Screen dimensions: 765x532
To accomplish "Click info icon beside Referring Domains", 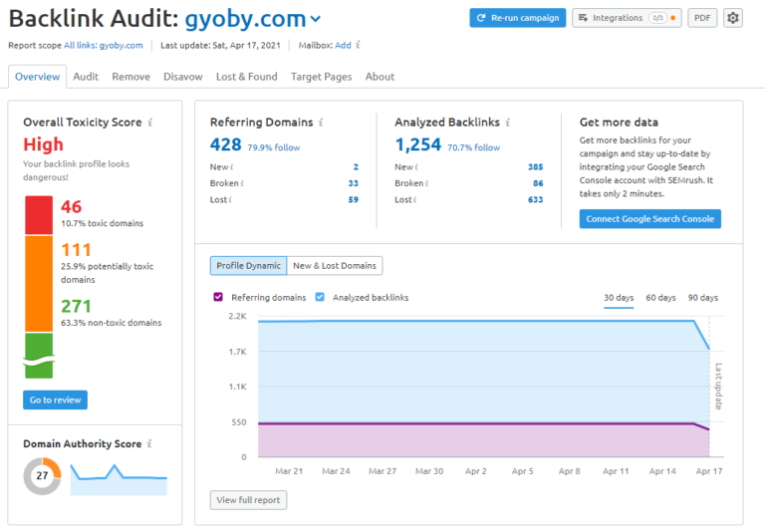I will 321,122.
